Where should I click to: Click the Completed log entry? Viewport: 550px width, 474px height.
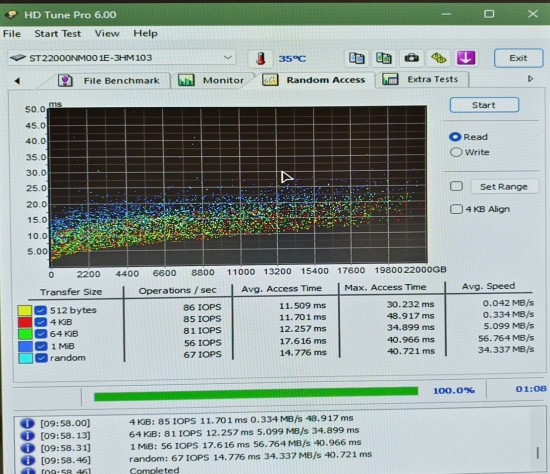[155, 470]
